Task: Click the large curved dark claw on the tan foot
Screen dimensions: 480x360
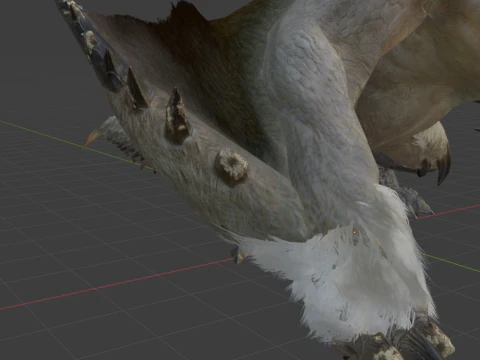Action: click(x=444, y=169)
